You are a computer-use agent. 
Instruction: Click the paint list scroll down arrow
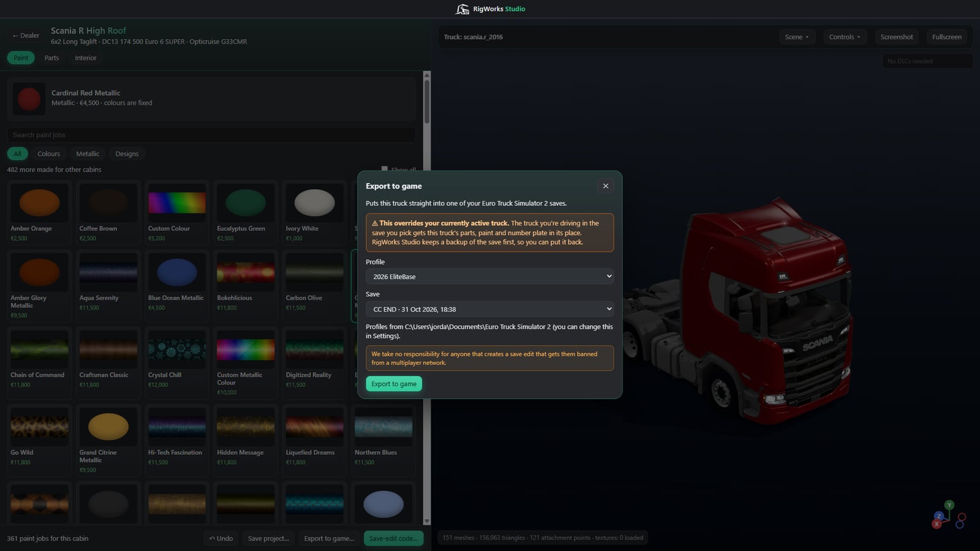[x=427, y=522]
